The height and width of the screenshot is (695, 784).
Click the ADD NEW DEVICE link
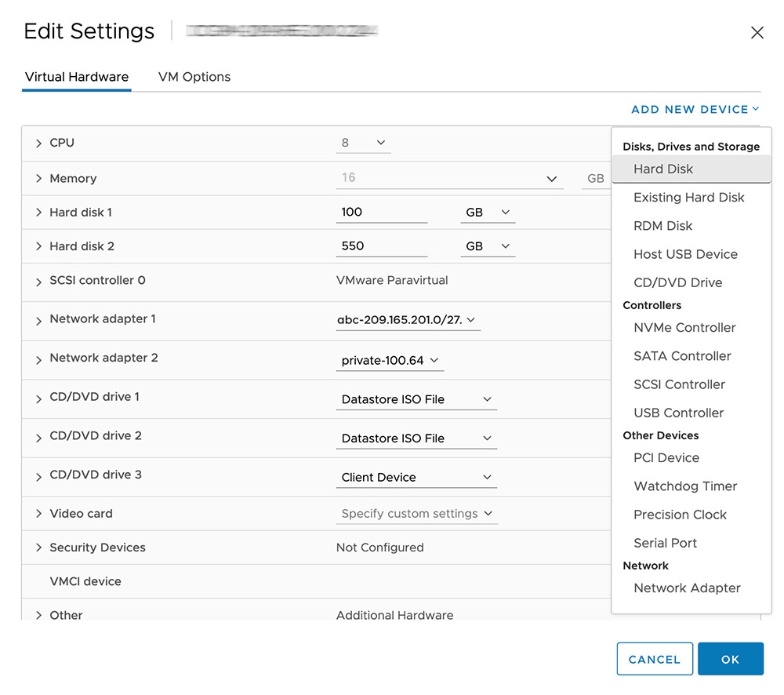[695, 109]
